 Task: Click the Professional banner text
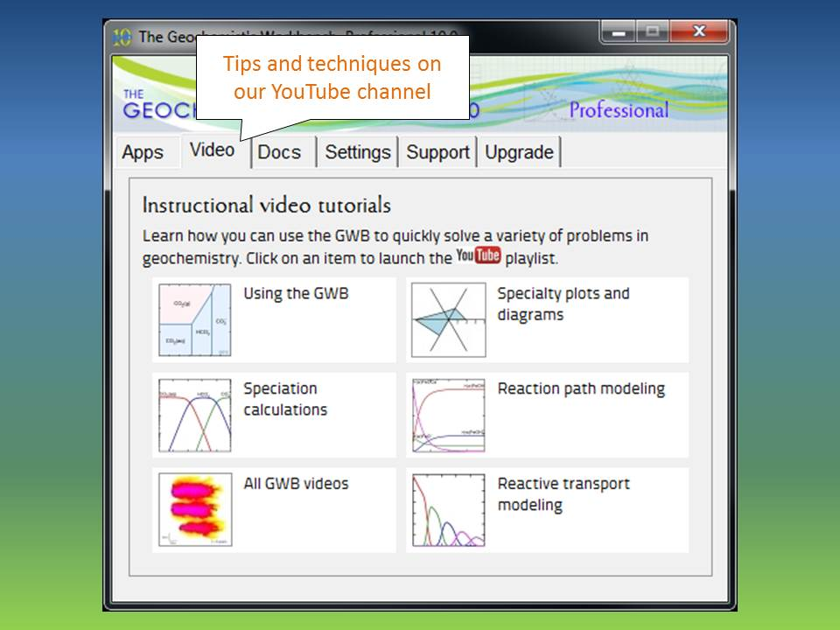click(619, 110)
